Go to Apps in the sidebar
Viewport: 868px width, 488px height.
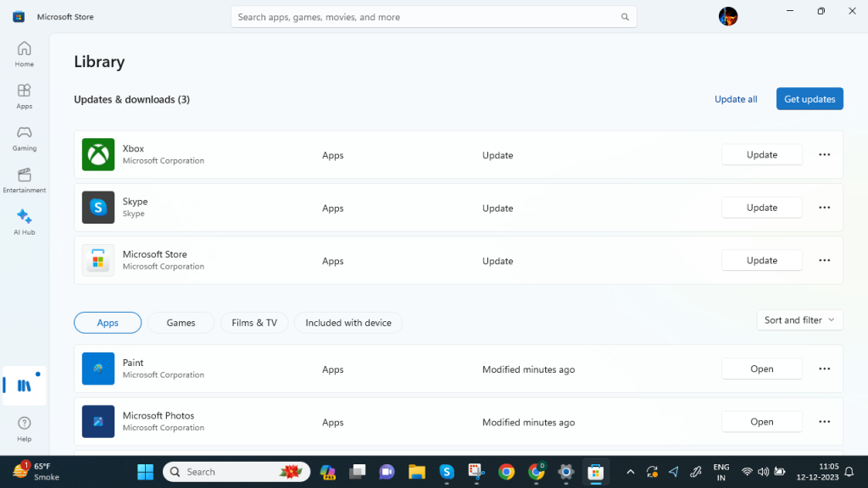point(25,96)
